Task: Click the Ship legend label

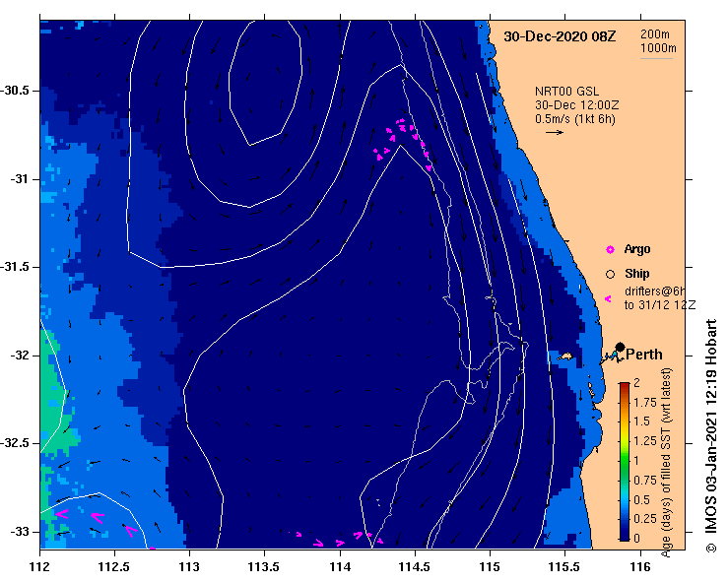Action: point(637,274)
